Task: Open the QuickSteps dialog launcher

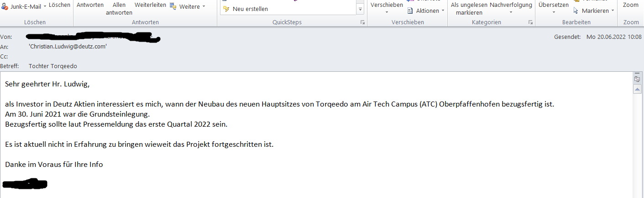Action: pos(363,22)
